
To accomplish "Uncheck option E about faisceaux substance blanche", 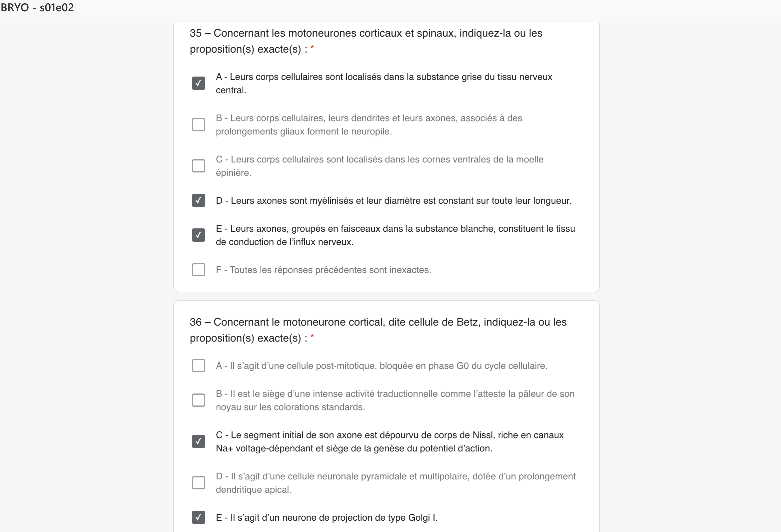I will tap(198, 235).
